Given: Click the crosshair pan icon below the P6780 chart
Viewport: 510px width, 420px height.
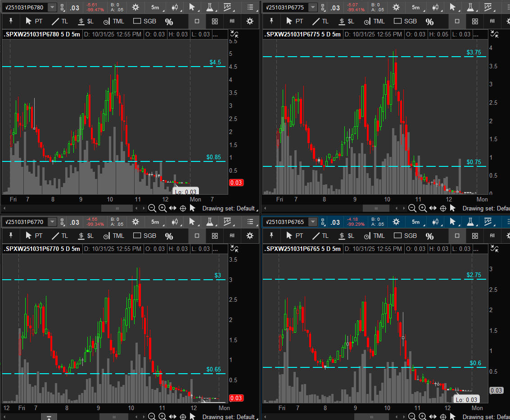Looking at the screenshot, I should pyautogui.click(x=183, y=208).
